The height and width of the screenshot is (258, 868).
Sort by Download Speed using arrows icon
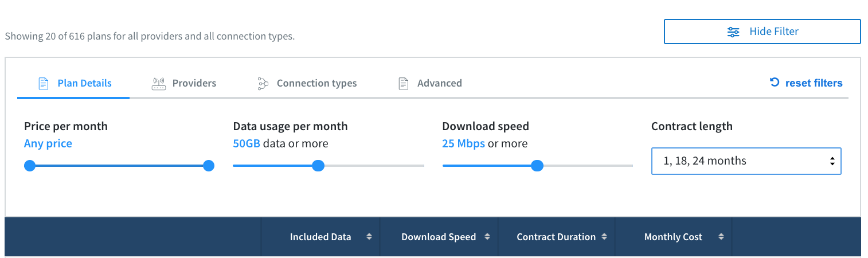[487, 237]
